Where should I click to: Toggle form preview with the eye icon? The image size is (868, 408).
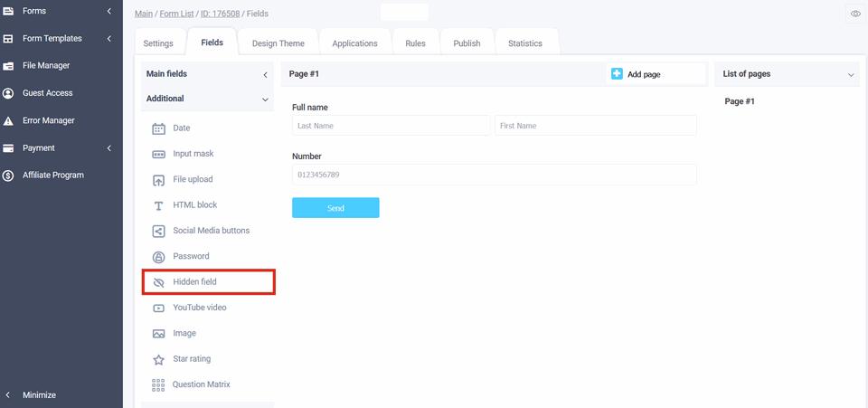click(855, 14)
